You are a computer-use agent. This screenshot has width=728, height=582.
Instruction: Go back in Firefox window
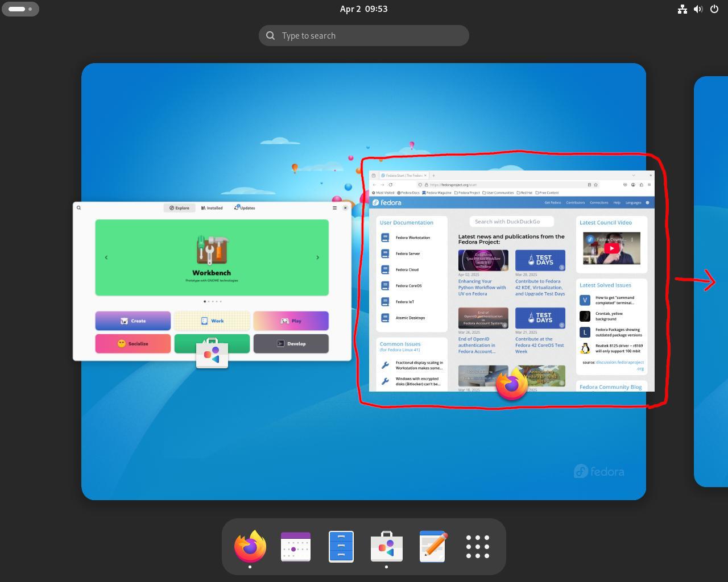coord(374,185)
